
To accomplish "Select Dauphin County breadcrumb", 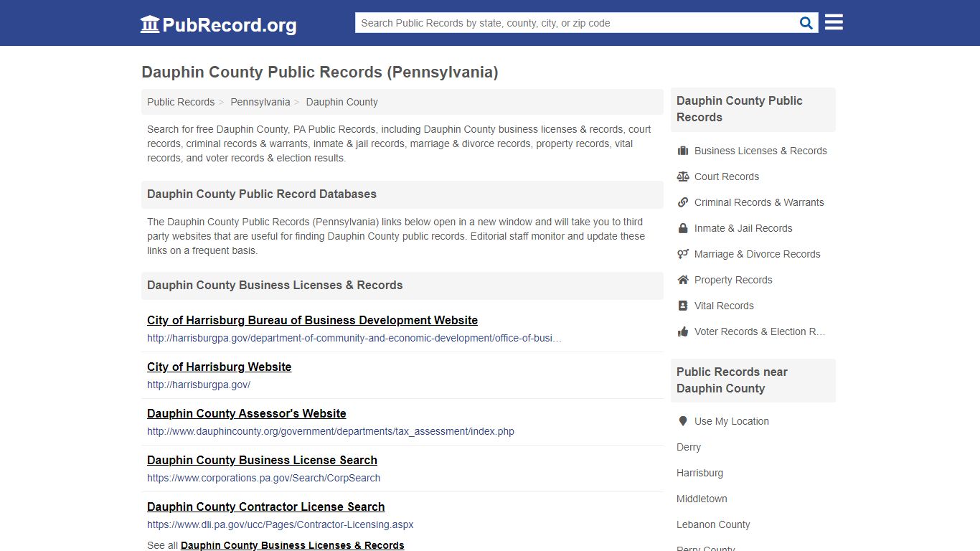I will (x=342, y=102).
